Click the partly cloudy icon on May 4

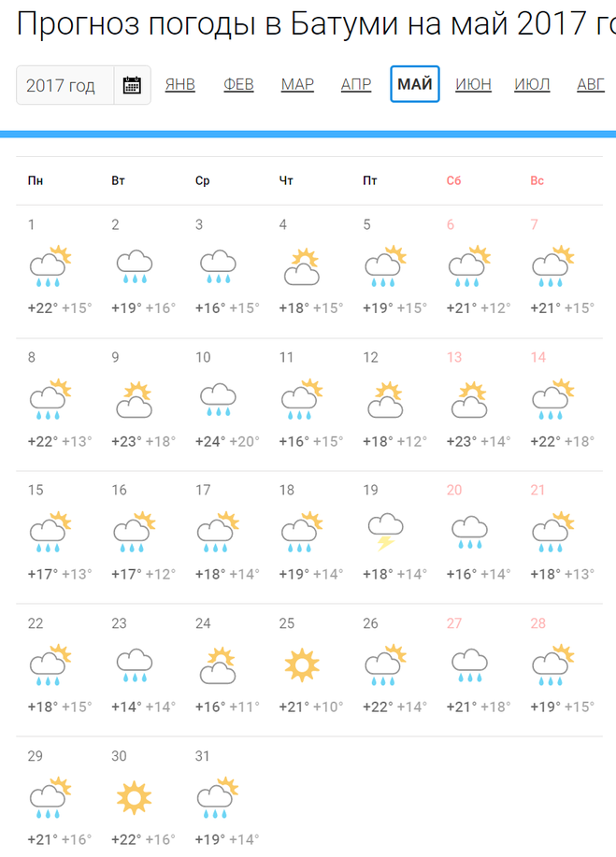point(302,265)
